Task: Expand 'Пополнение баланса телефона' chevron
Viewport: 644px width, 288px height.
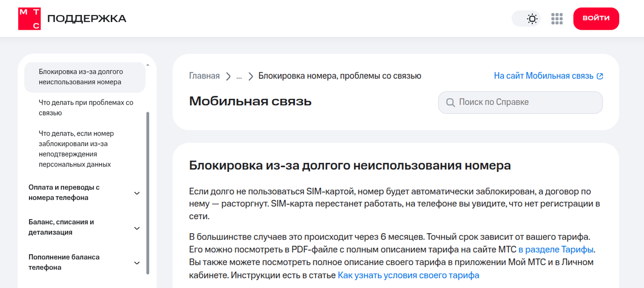Action: [137, 263]
